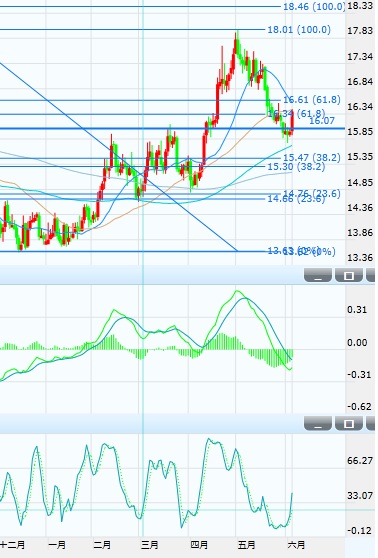Viewport: 378px width, 558px height.
Task: Select the 15.47 (38.2) retracement label
Action: [312, 157]
